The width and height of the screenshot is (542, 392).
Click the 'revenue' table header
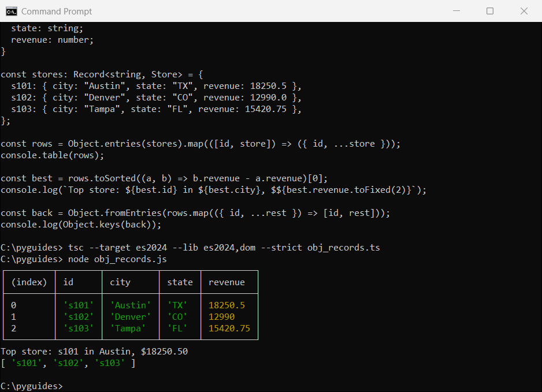[x=227, y=282]
